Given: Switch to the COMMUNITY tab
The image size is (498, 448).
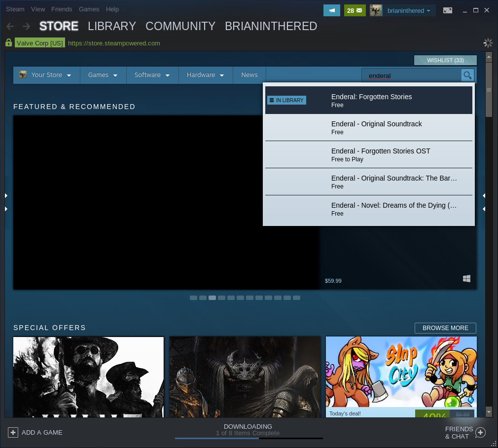Looking at the screenshot, I should [180, 26].
